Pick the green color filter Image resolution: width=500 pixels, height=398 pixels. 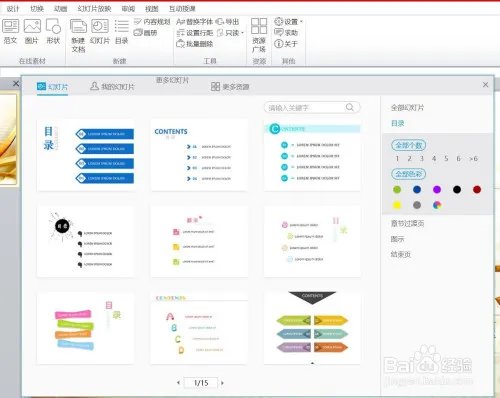point(397,190)
